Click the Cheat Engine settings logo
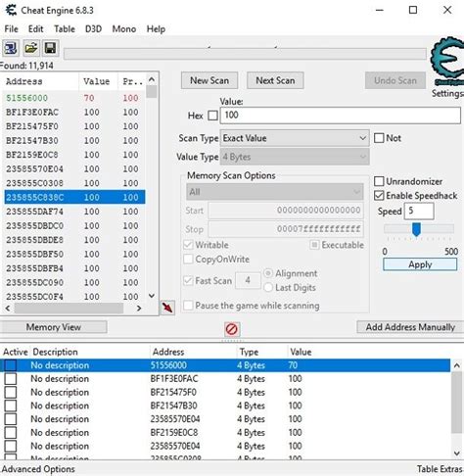 (447, 62)
